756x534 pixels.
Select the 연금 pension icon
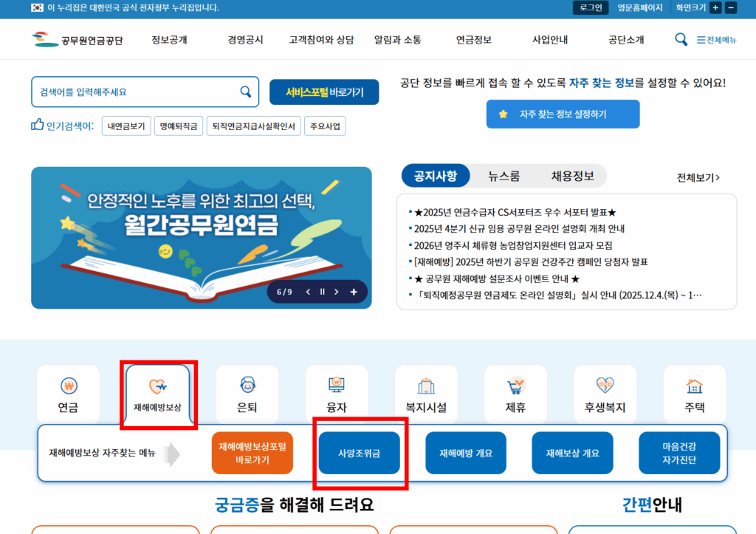68,394
